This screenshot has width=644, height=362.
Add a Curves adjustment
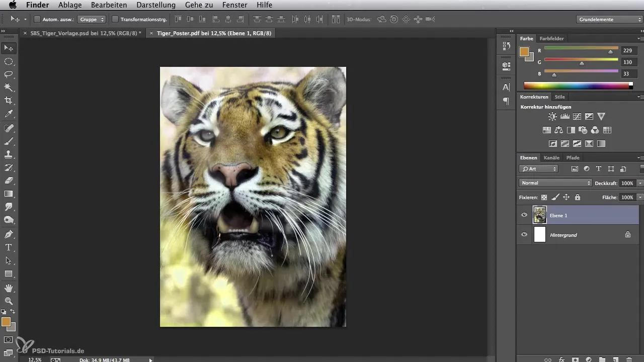pyautogui.click(x=577, y=116)
